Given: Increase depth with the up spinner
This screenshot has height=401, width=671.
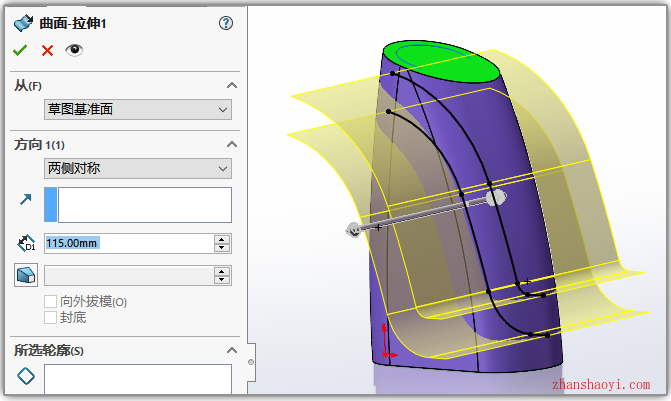Looking at the screenshot, I should (x=222, y=239).
